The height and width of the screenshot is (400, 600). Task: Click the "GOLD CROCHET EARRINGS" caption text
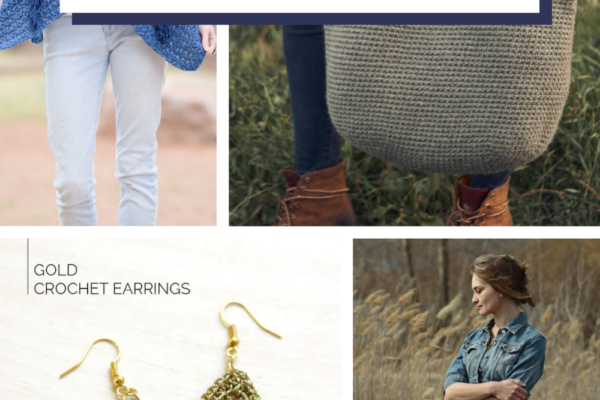coord(112,279)
